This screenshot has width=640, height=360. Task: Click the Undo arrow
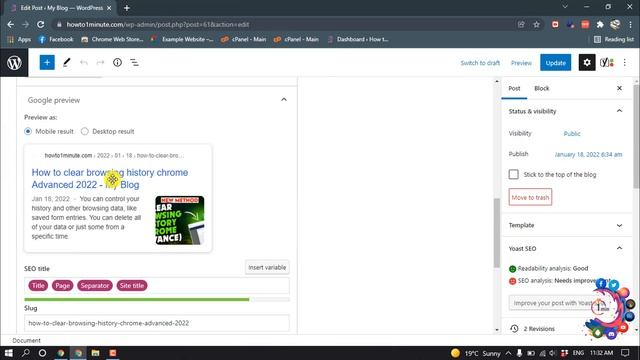(84, 62)
